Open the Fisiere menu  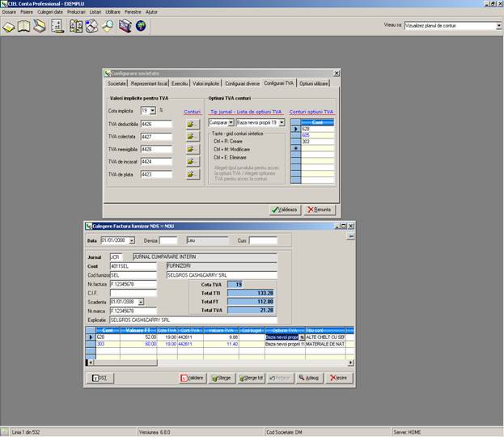coord(27,12)
